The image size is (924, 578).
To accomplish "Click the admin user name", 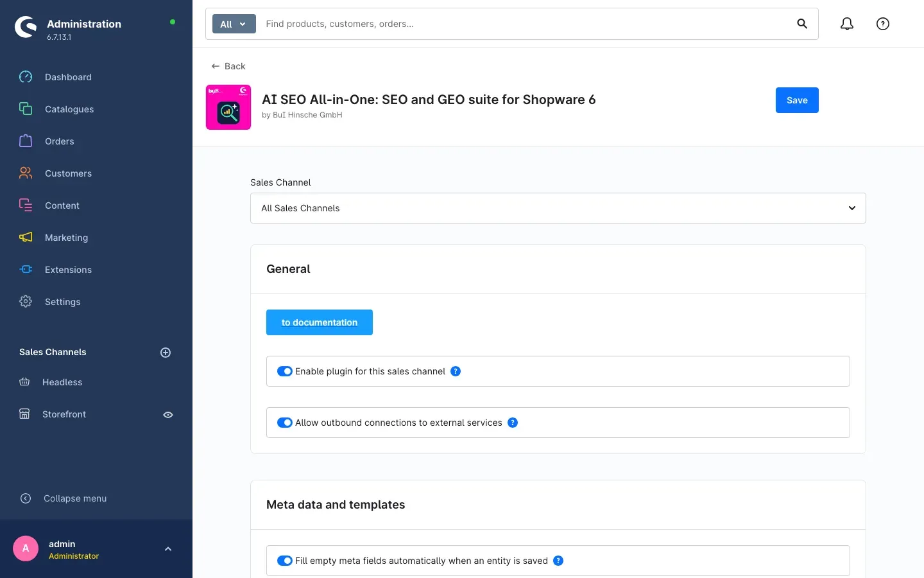I will (x=62, y=544).
